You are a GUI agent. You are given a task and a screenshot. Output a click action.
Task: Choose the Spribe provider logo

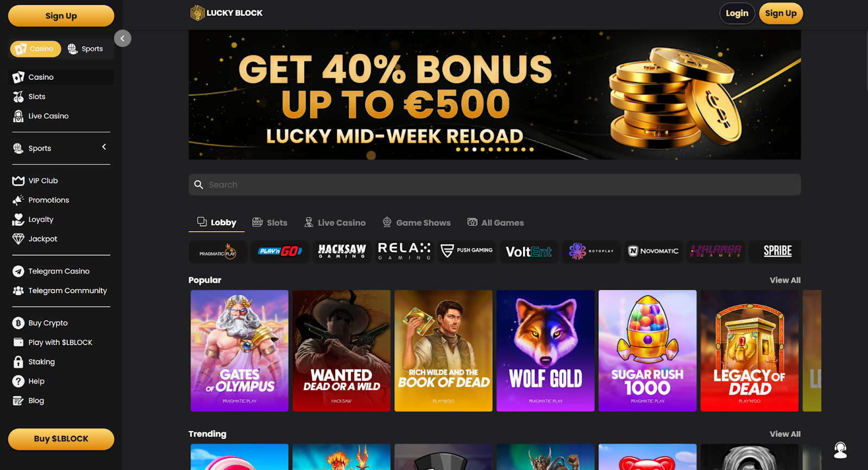point(777,252)
